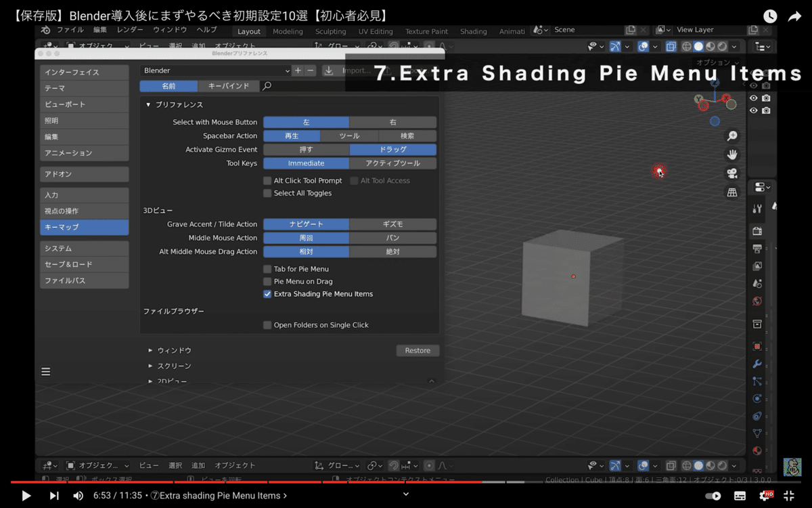Seek using the video progress bar
The width and height of the screenshot is (812, 508).
pos(406,482)
